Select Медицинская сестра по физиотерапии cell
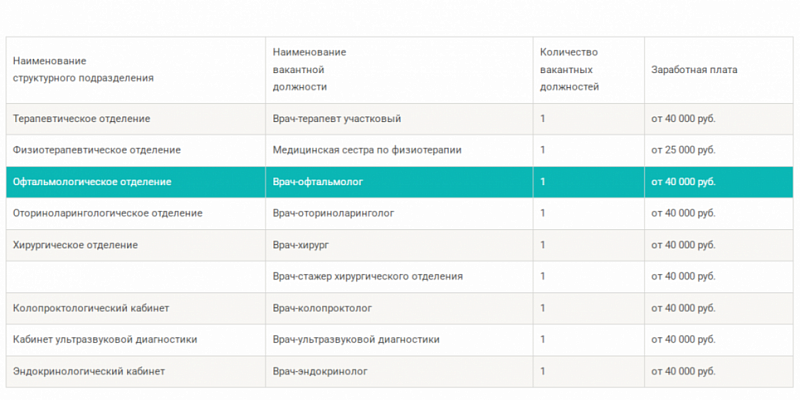This screenshot has width=800, height=400. tap(367, 150)
